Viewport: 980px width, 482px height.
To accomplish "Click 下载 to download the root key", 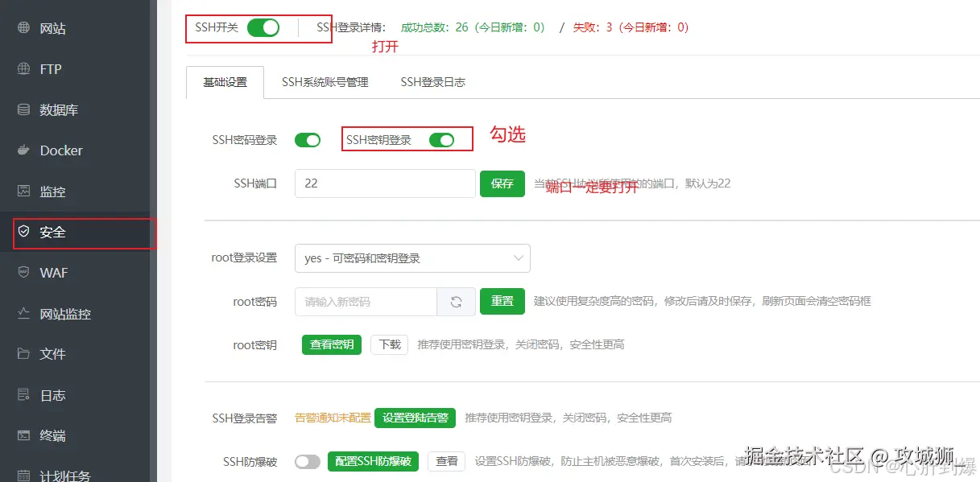I will point(389,344).
